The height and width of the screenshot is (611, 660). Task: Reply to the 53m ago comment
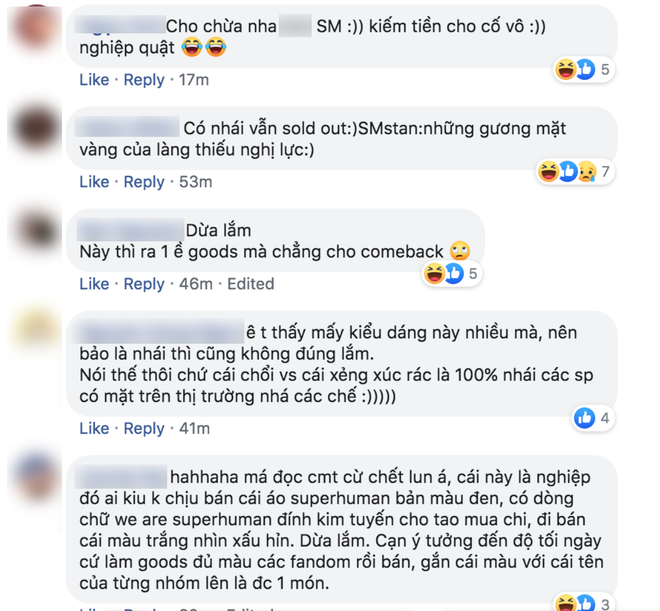144,181
